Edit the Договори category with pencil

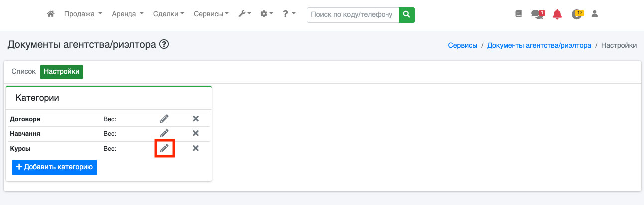point(164,119)
